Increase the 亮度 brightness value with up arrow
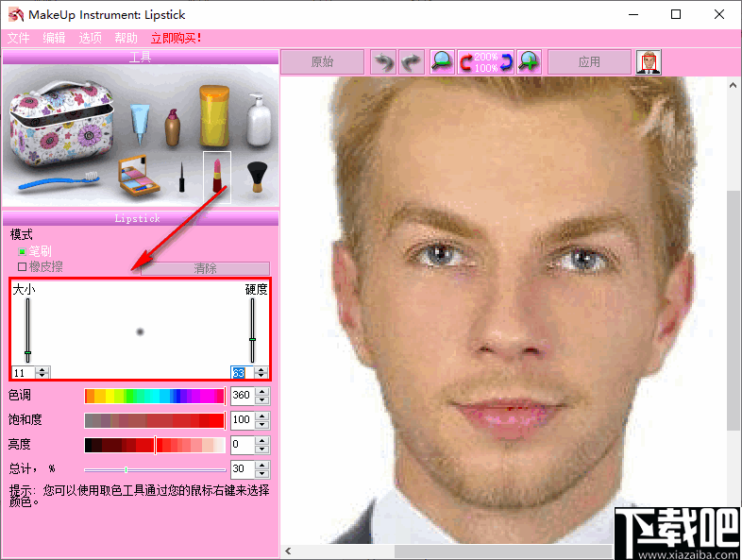 (262, 440)
